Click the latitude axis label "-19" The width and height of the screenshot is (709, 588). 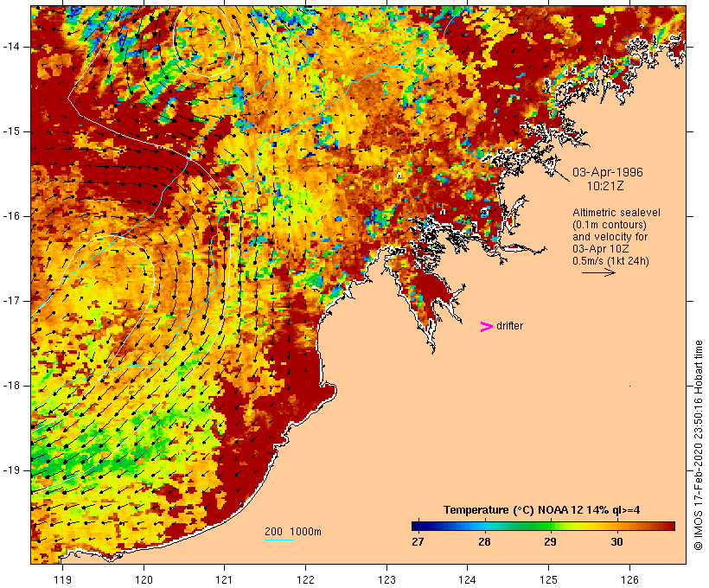[x=11, y=470]
